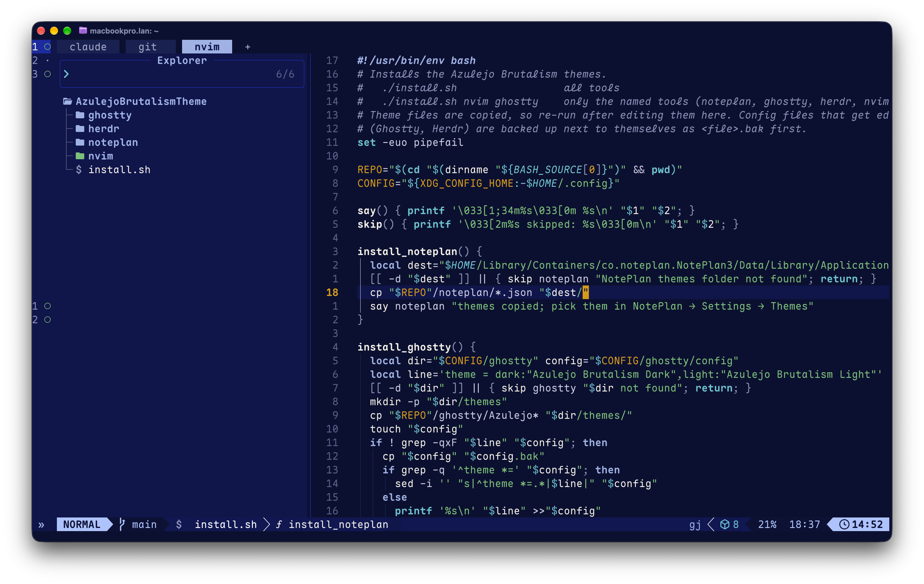The height and width of the screenshot is (584, 924).
Task: Click the git branch icon beside main
Action: (x=122, y=524)
